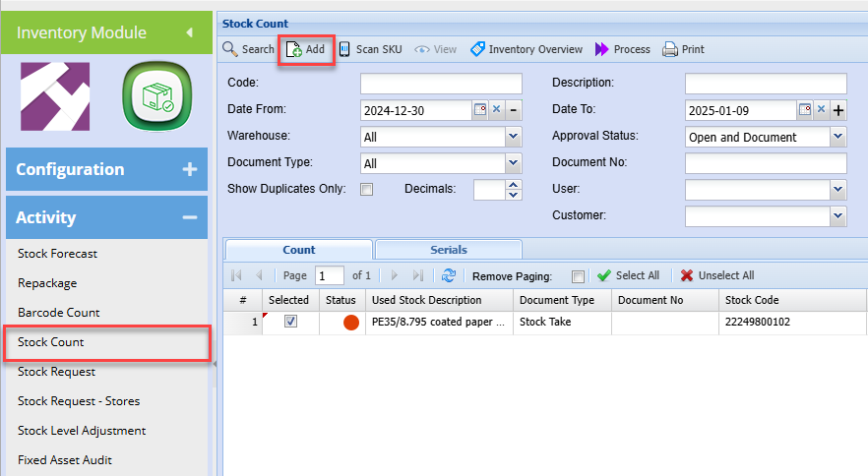Image resolution: width=868 pixels, height=476 pixels.
Task: Open the Warehouse dropdown
Action: 513,137
